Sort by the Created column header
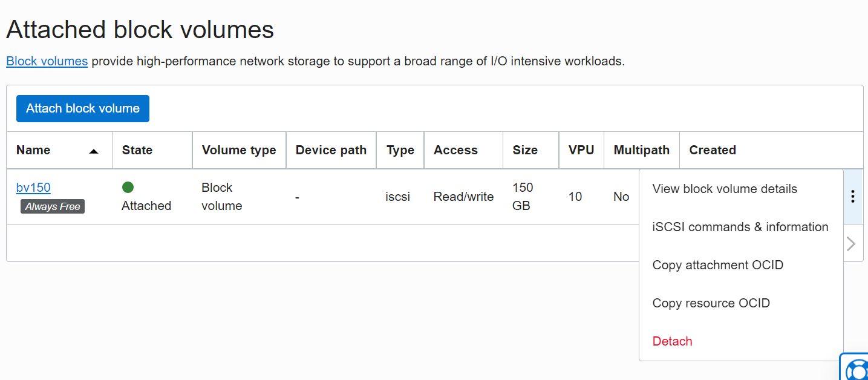The height and width of the screenshot is (380, 868). click(x=712, y=150)
